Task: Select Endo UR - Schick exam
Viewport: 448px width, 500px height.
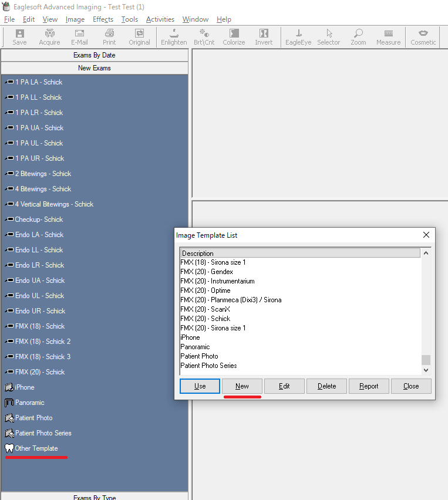Action: pos(40,311)
